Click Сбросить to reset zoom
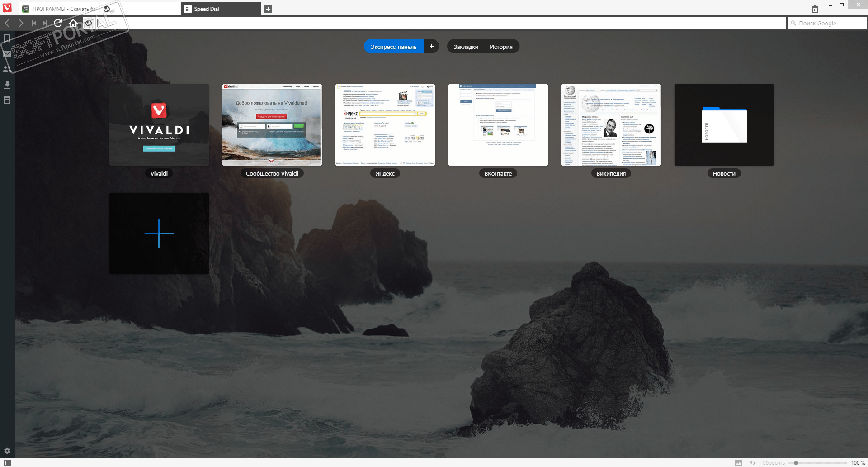The height and width of the screenshot is (467, 868). [774, 463]
